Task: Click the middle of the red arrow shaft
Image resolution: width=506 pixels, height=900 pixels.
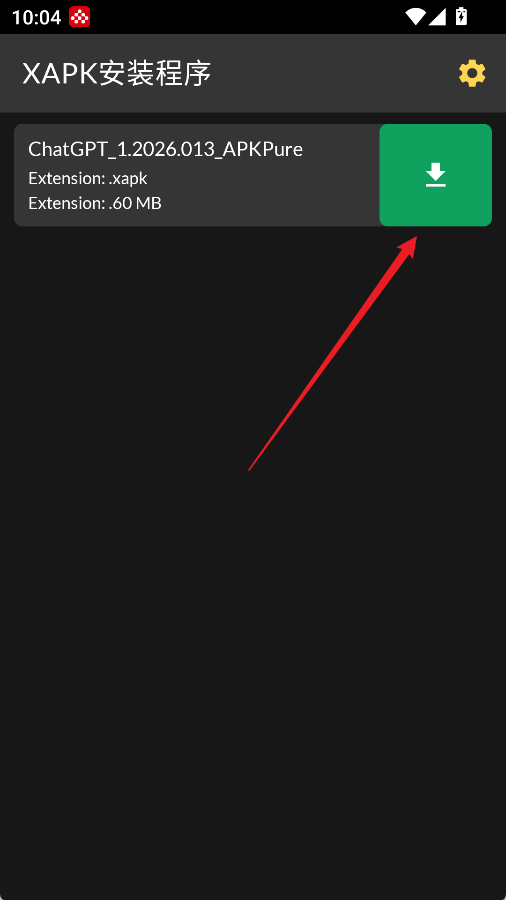Action: coord(330,356)
